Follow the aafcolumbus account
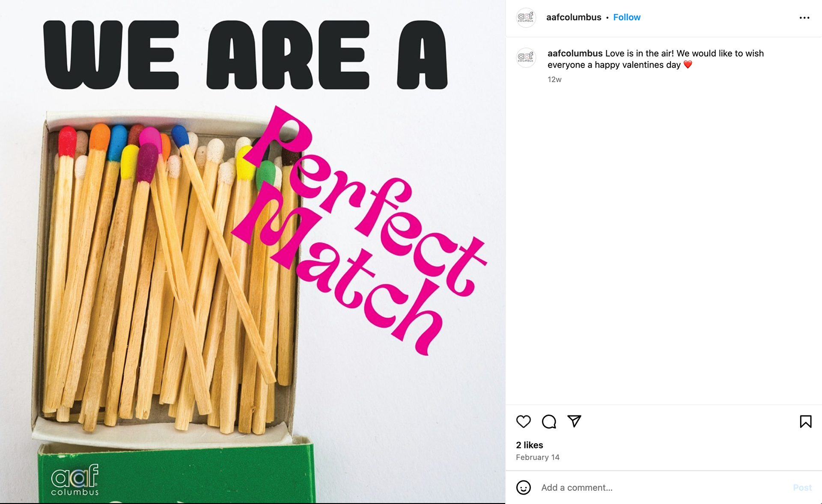Image resolution: width=822 pixels, height=504 pixels. pyautogui.click(x=627, y=17)
